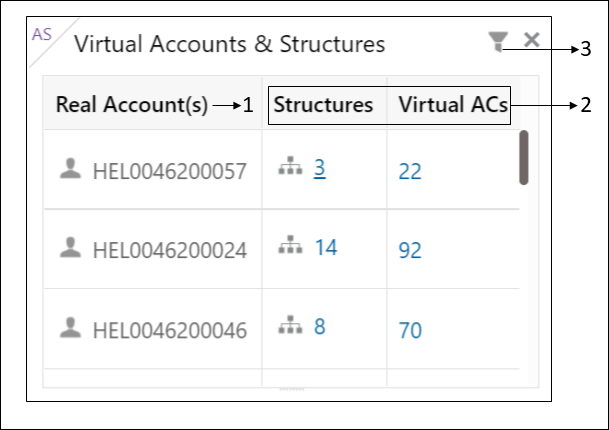Click hierarchy icon next to structures count 8
609x430 pixels.
click(x=290, y=325)
